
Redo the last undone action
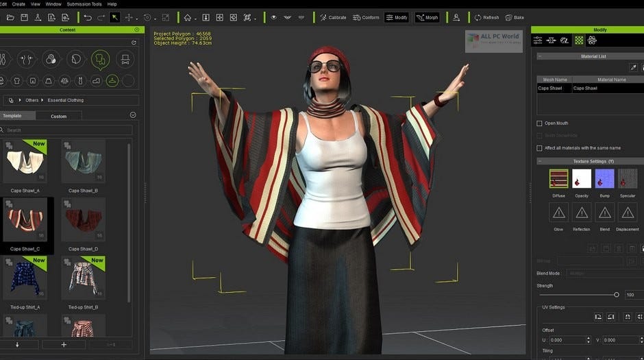coord(101,18)
